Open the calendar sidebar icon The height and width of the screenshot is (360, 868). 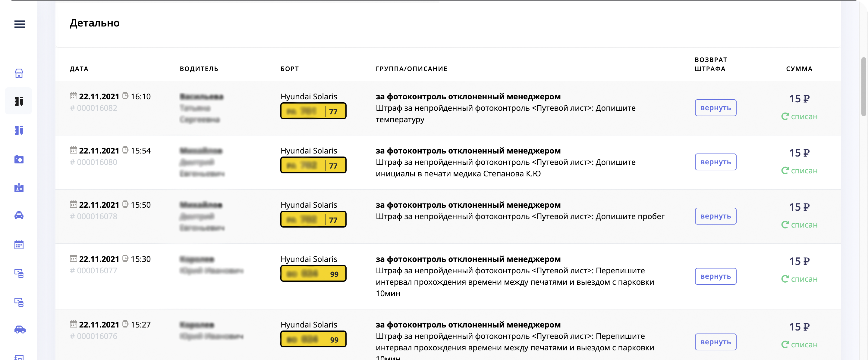[19, 245]
